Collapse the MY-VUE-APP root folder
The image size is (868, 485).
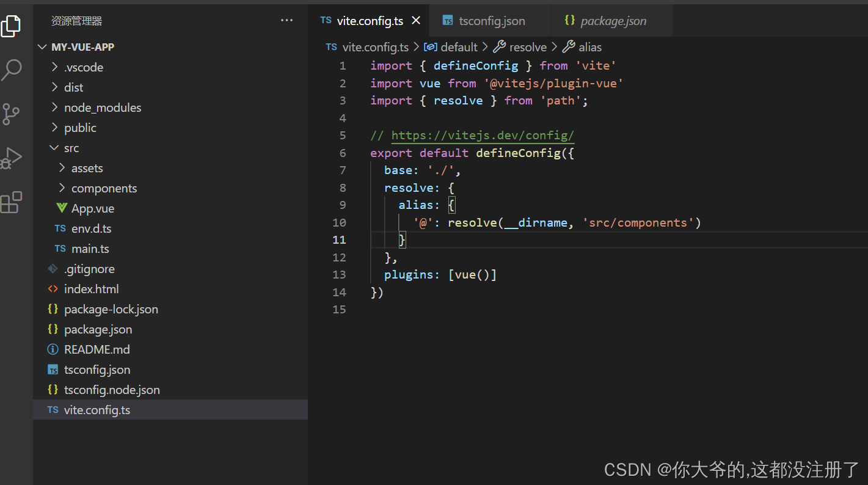pyautogui.click(x=42, y=47)
